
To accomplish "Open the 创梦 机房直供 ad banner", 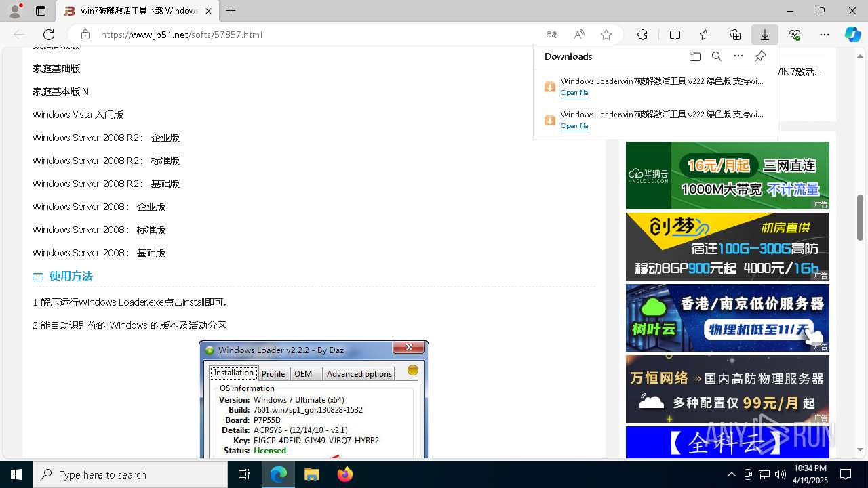I will (x=727, y=247).
